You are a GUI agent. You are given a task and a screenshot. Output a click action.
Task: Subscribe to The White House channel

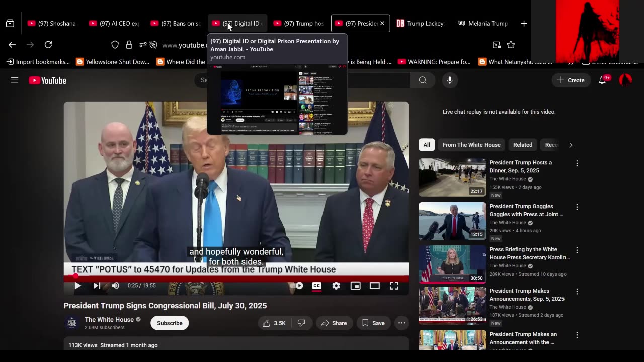pos(170,323)
